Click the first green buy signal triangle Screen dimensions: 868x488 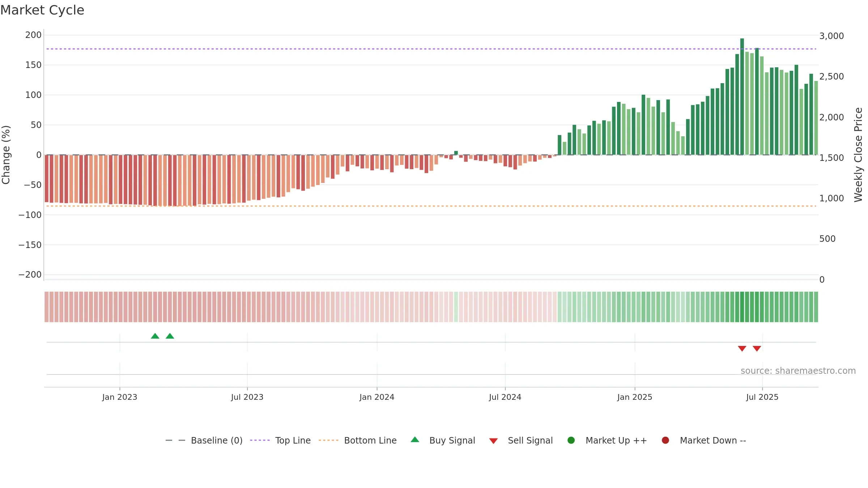pyautogui.click(x=155, y=336)
